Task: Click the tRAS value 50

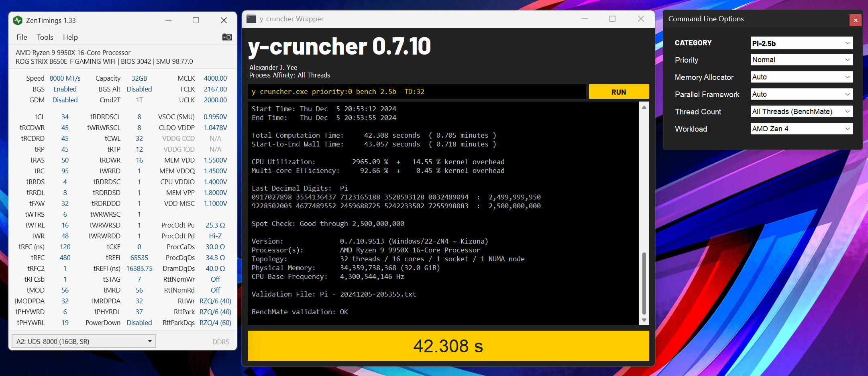Action: pyautogui.click(x=65, y=160)
